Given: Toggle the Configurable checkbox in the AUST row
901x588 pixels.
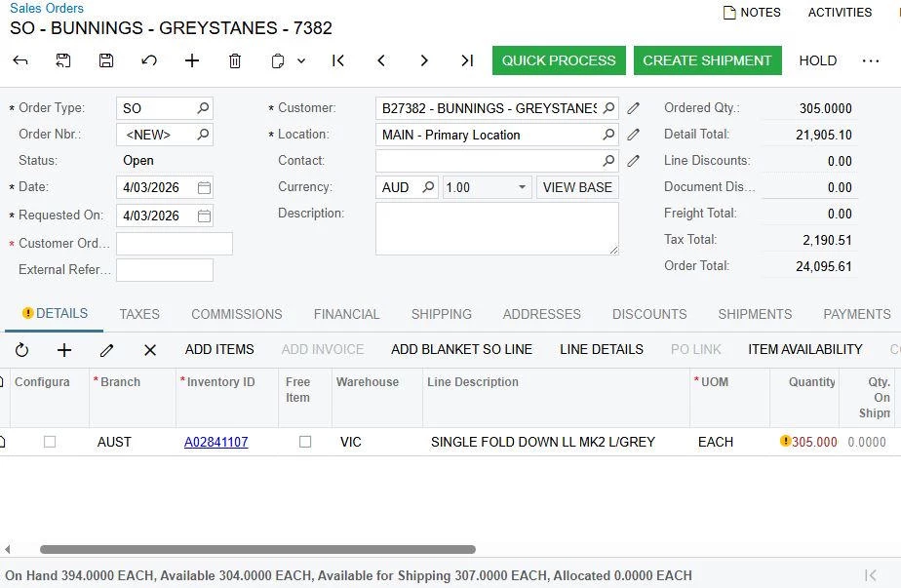Looking at the screenshot, I should (x=50, y=442).
